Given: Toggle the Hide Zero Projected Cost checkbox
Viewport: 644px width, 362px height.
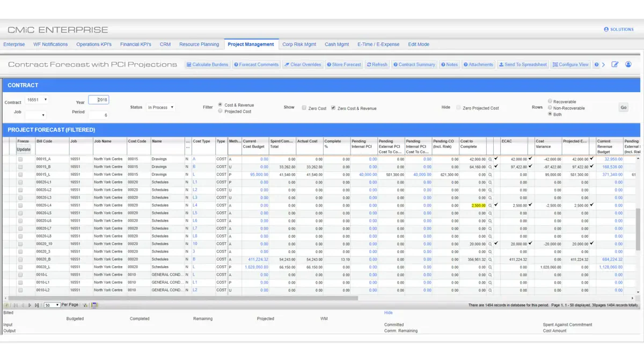Looking at the screenshot, I should (x=458, y=108).
